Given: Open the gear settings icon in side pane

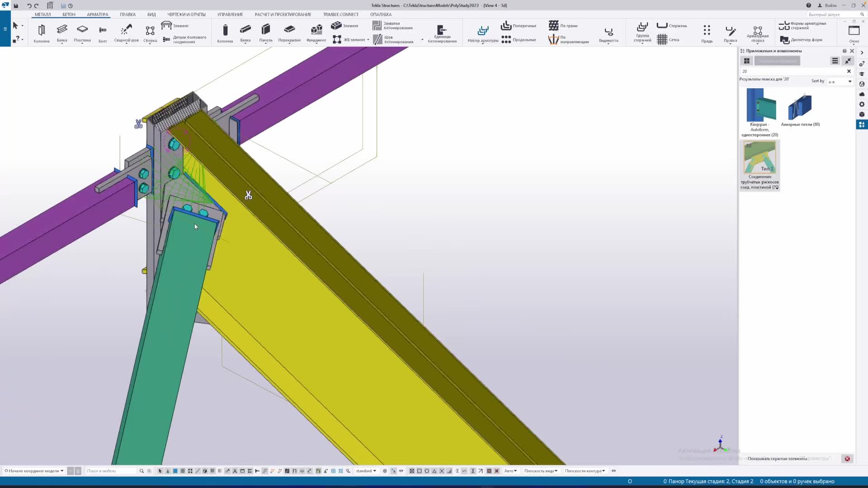Looking at the screenshot, I should pyautogui.click(x=862, y=104).
